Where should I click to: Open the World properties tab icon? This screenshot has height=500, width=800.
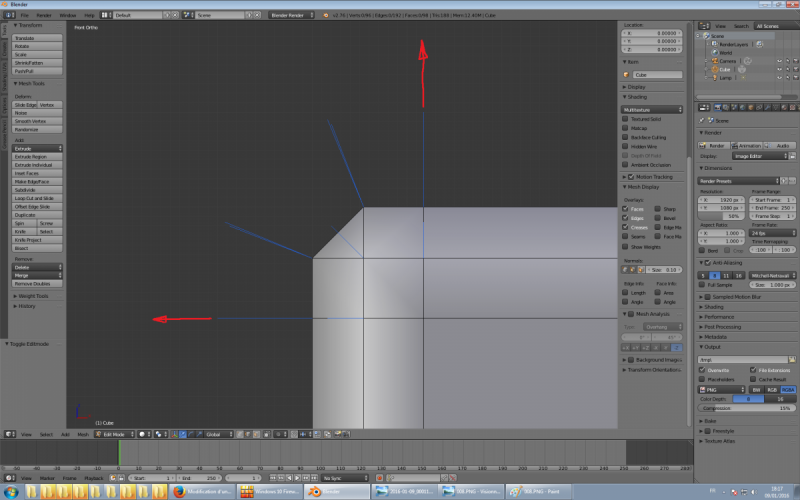742,107
